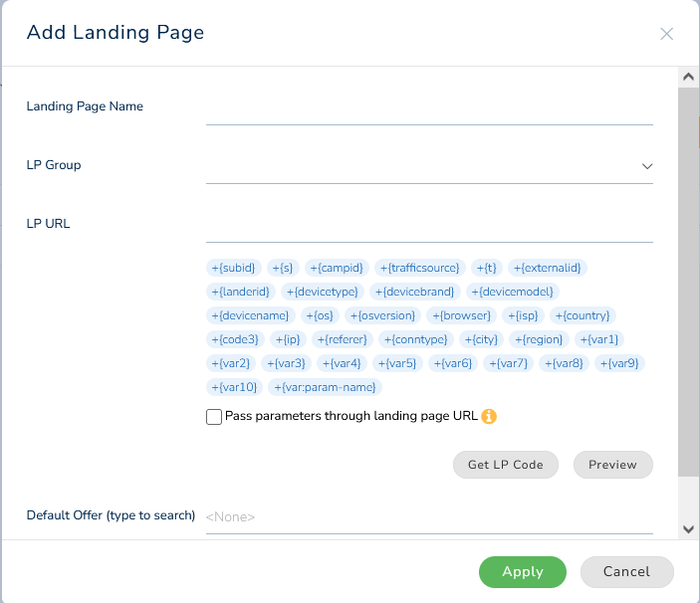Insert the +{subid} token
Screen dimensions: 700x603
(233, 268)
